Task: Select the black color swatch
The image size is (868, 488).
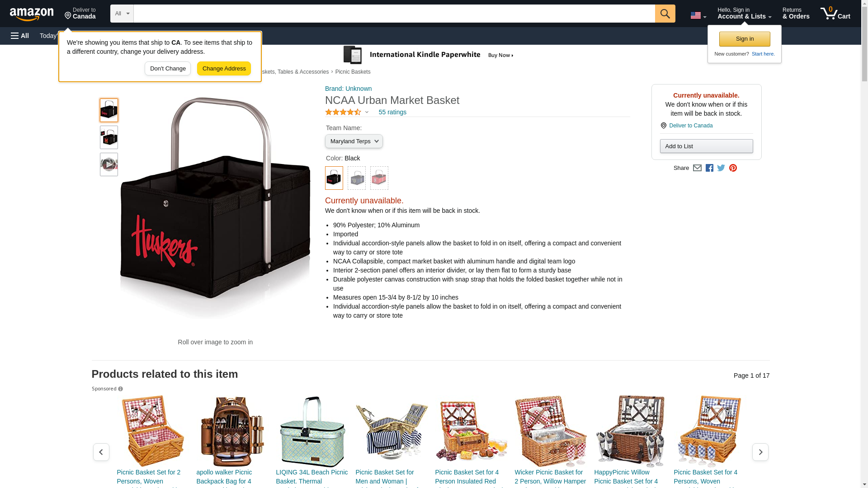Action: (x=334, y=178)
